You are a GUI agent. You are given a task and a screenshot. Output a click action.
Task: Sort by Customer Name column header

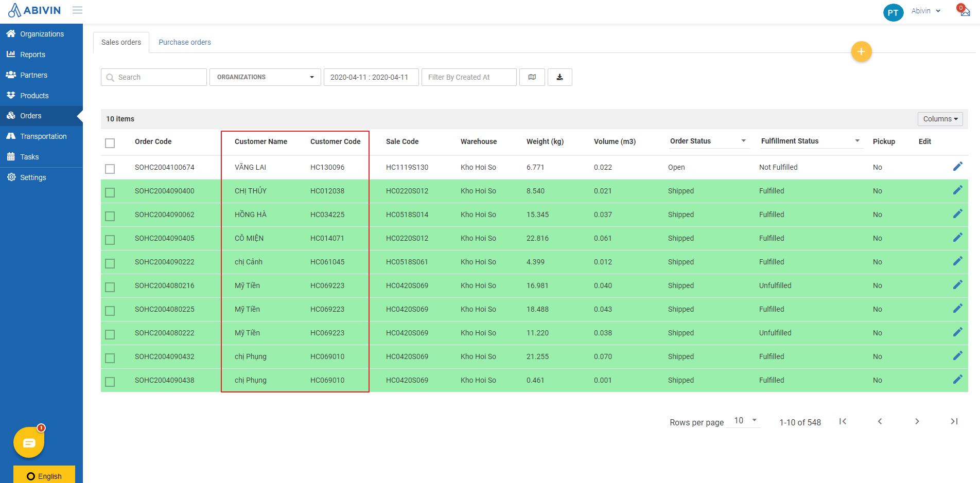click(x=261, y=141)
